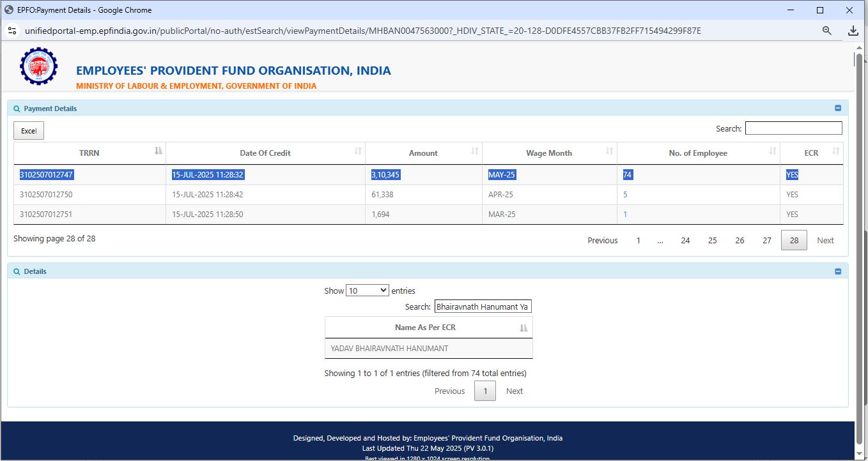868x461 pixels.
Task: Open employee count 1 link
Action: pos(625,215)
